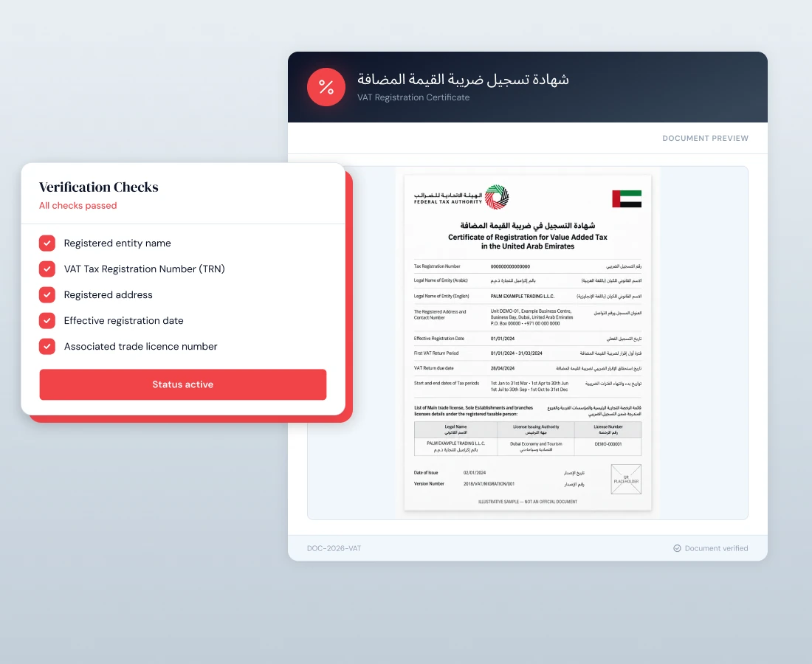The height and width of the screenshot is (664, 812).
Task: Click the Effective registration date label
Action: tap(124, 321)
